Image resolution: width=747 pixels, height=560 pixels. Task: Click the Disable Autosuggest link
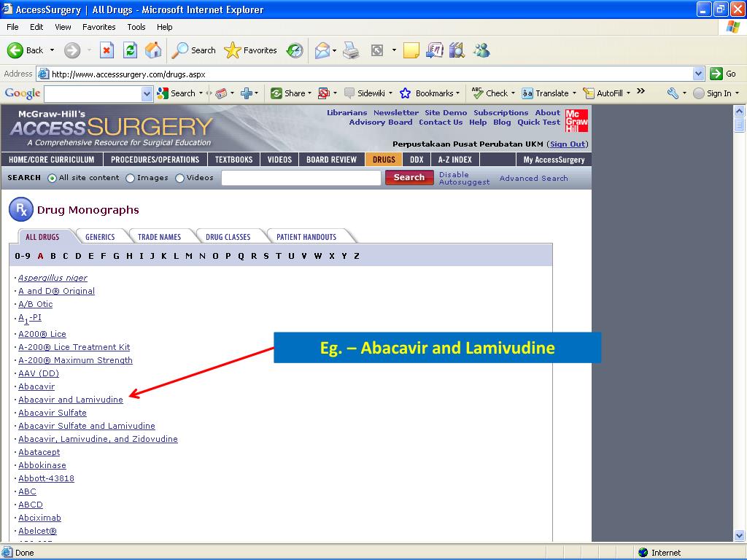pyautogui.click(x=464, y=178)
